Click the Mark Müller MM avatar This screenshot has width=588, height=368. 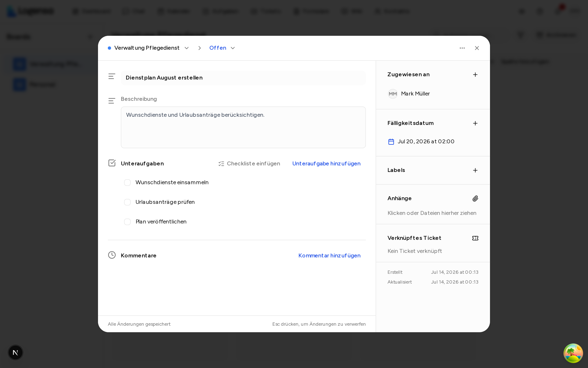393,94
